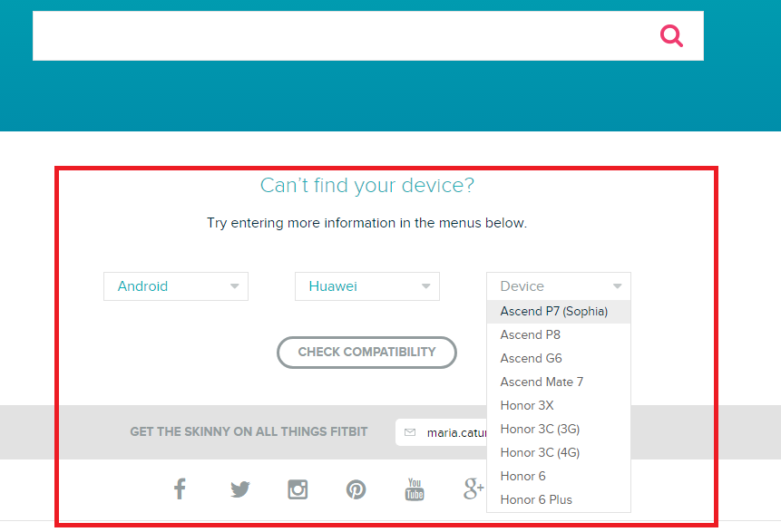Select Ascend P7 (Sophia) from list

tap(559, 312)
